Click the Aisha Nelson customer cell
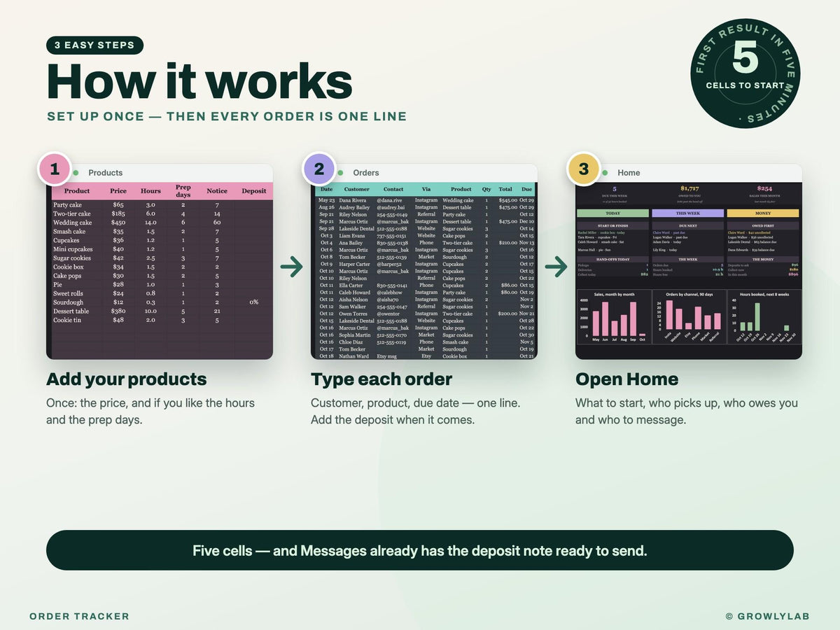Viewport: 840px width, 630px height. [353, 299]
